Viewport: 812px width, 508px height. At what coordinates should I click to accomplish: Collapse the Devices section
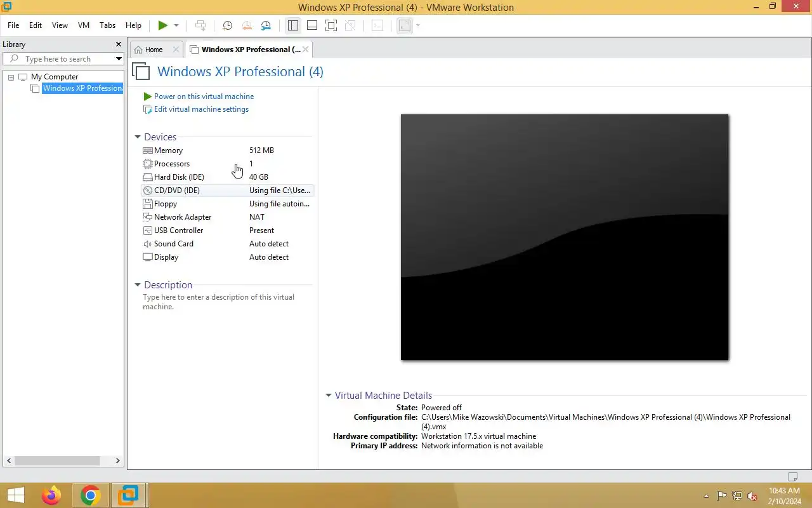pyautogui.click(x=138, y=137)
